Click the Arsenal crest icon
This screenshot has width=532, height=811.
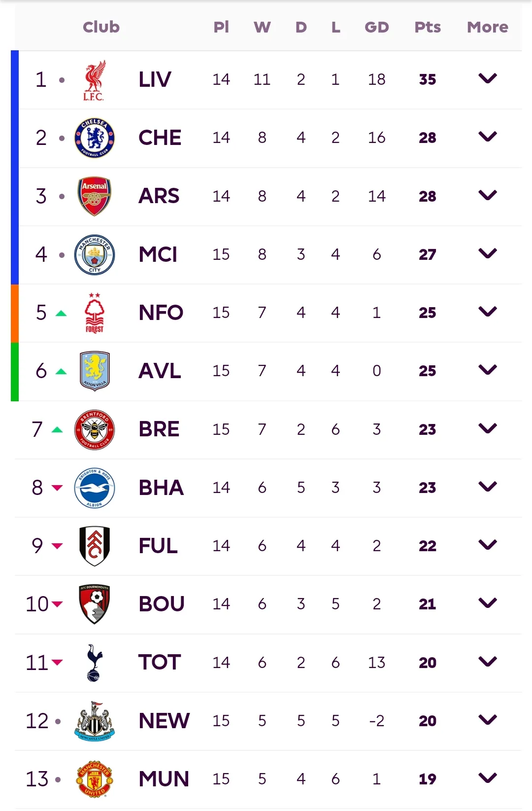click(94, 196)
